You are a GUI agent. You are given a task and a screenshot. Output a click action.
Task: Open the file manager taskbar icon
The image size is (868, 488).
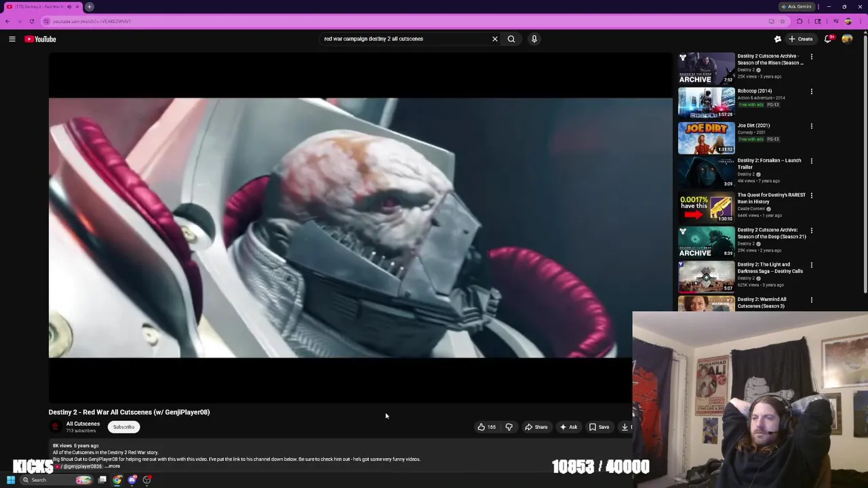point(102,480)
